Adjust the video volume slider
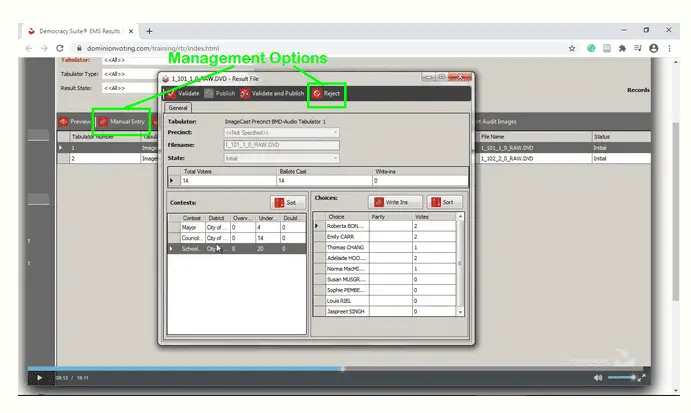Image resolution: width=691 pixels, height=413 pixels. (x=621, y=377)
